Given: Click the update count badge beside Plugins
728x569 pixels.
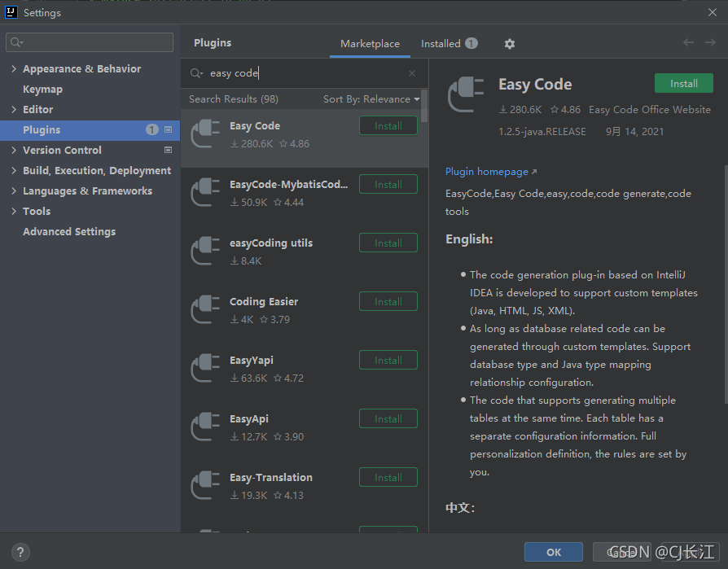Looking at the screenshot, I should click(x=151, y=129).
